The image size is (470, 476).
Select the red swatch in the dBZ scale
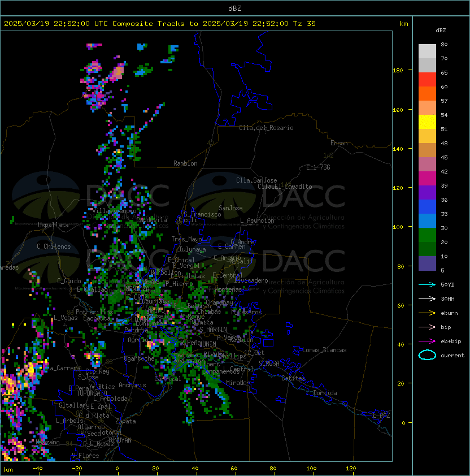(427, 80)
